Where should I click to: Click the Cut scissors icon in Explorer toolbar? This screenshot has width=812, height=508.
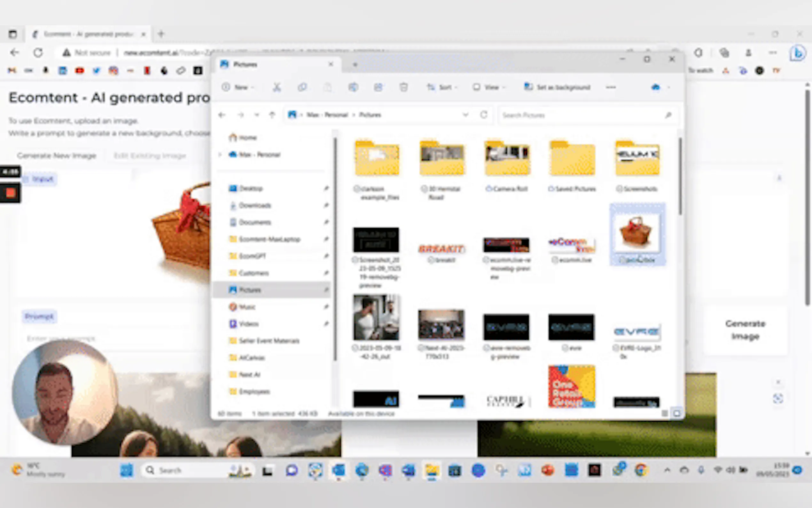(x=277, y=87)
